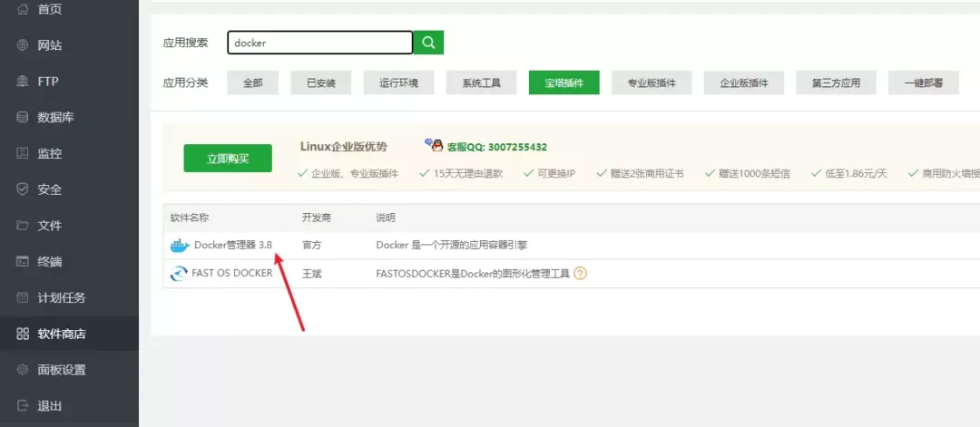
Task: Click 15天无理由退款 benefit text
Action: (468, 173)
